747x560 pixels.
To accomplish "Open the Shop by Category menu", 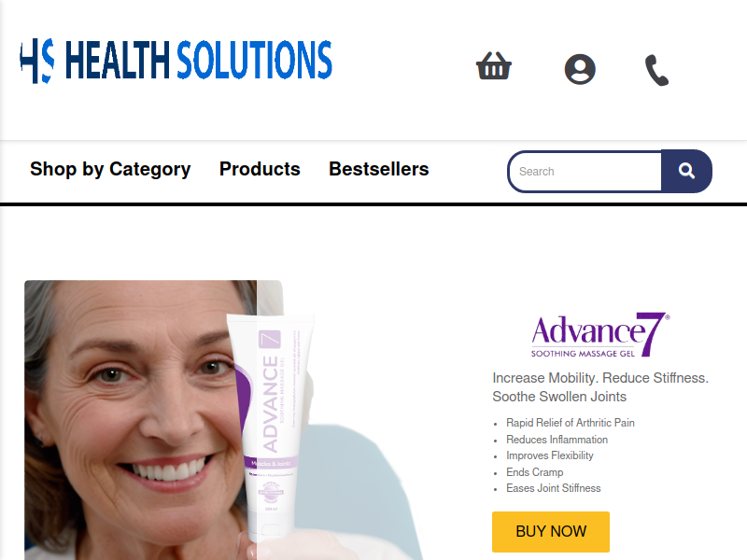I will [110, 169].
